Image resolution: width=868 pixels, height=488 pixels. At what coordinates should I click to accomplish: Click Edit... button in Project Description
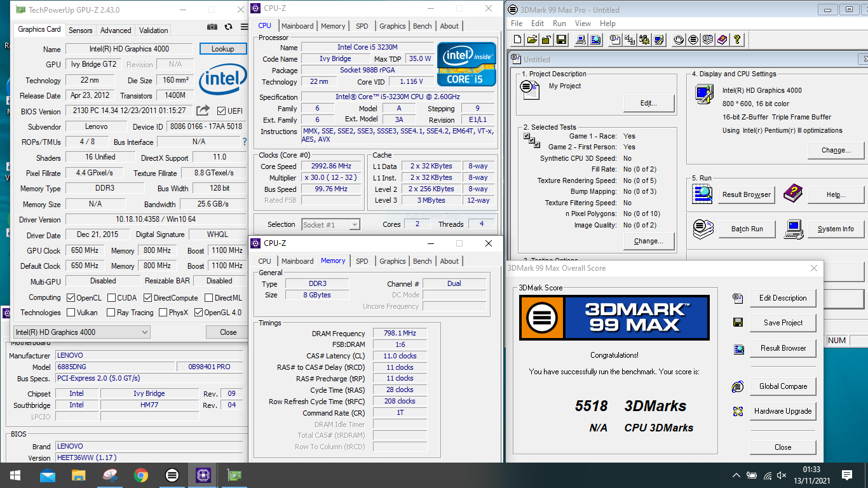click(x=648, y=103)
